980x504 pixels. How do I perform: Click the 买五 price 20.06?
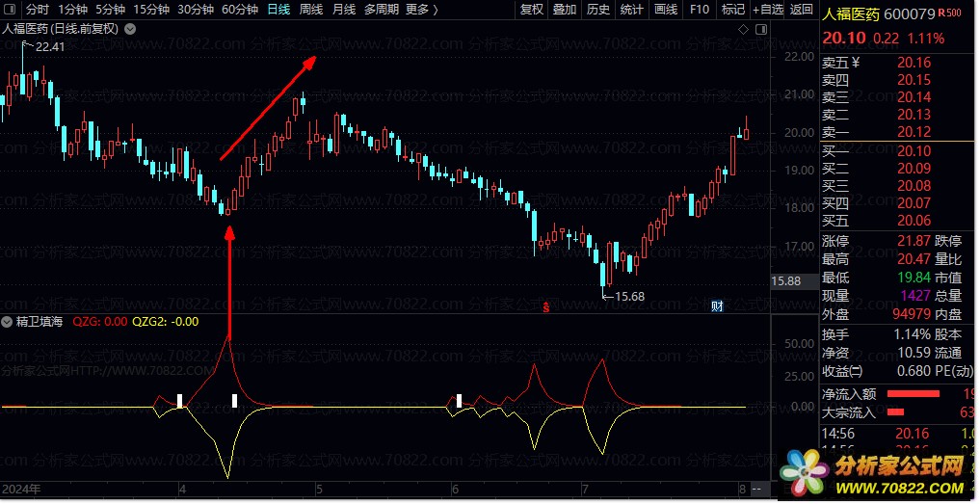coord(914,221)
